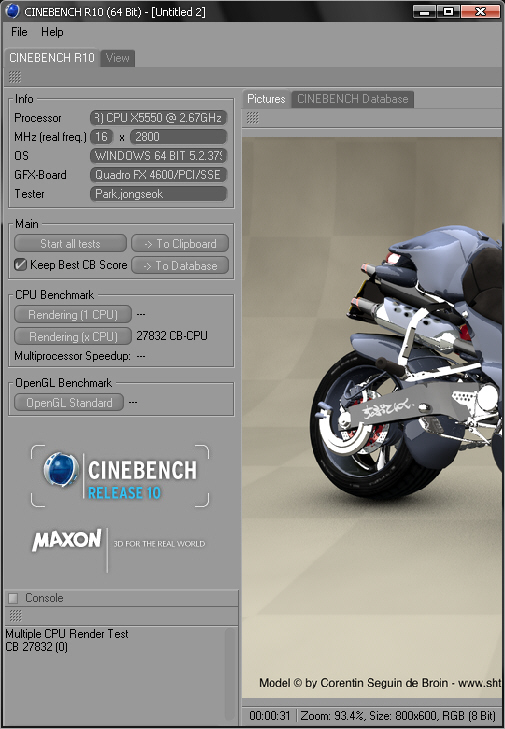Click the MAXON logo
505x729 pixels.
coord(66,540)
